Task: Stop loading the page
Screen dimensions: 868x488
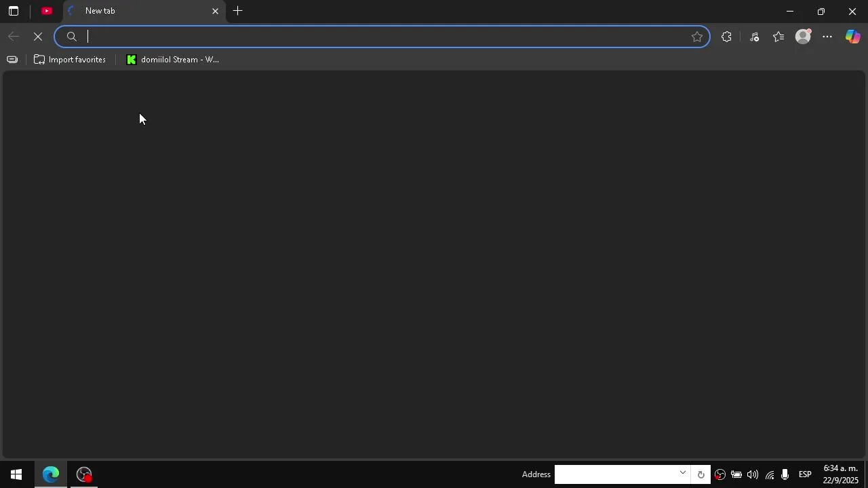Action: coord(38,37)
